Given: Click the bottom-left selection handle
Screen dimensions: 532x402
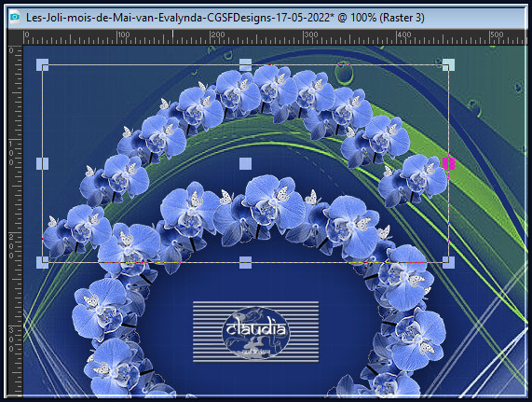Looking at the screenshot, I should point(43,262).
